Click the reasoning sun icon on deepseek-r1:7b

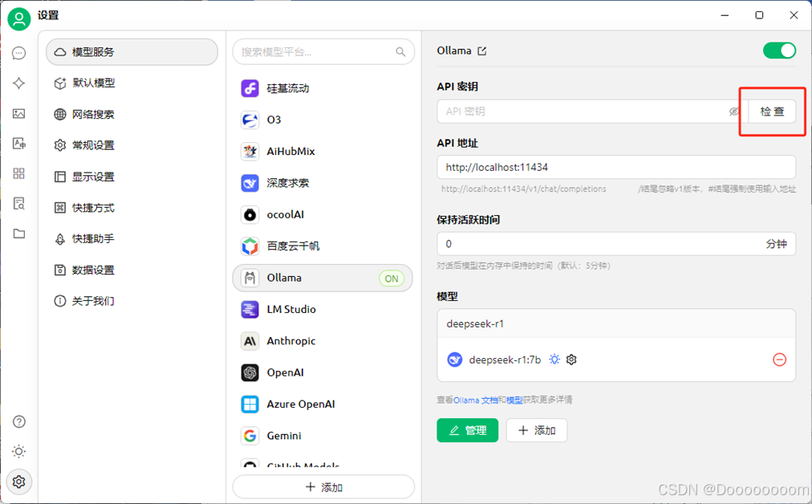pyautogui.click(x=554, y=360)
